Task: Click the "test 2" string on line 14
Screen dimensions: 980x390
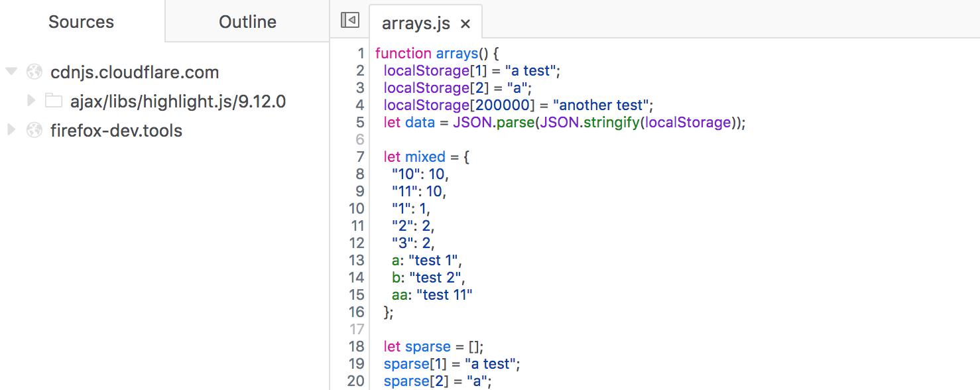Action: 435,277
